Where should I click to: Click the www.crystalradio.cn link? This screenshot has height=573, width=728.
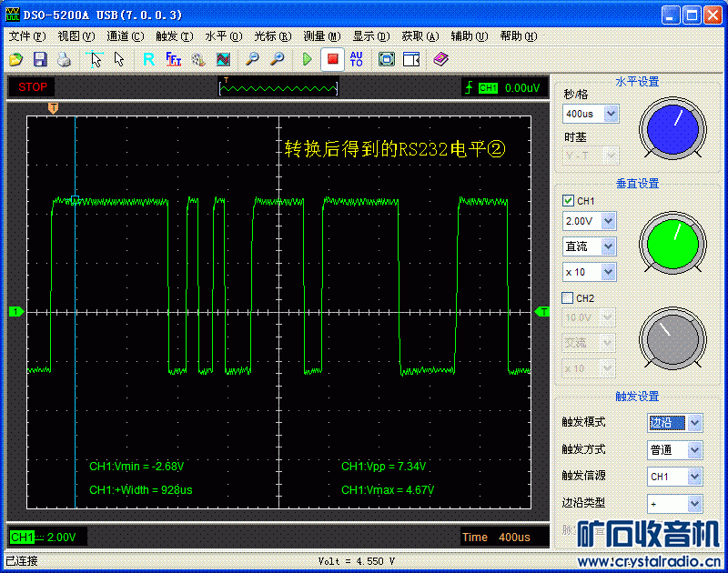pos(649,561)
